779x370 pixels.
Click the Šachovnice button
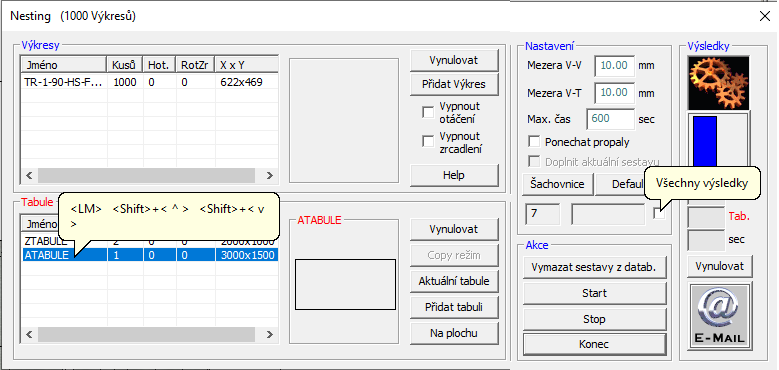pos(557,184)
